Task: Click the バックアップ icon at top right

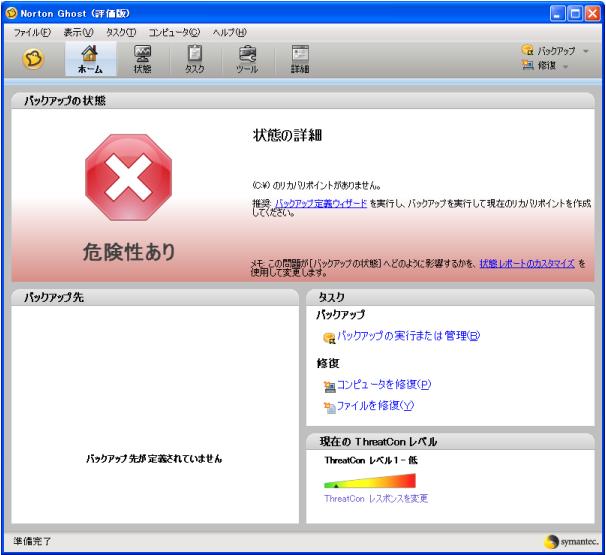Action: point(528,50)
